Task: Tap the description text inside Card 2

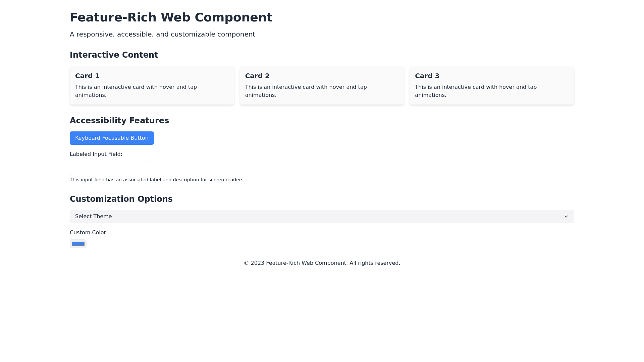Action: 306,91
